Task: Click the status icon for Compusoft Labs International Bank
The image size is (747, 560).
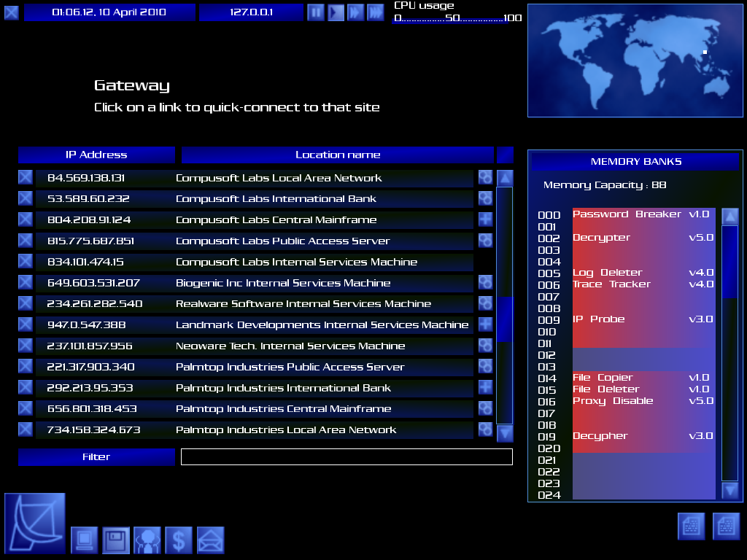Action: [x=485, y=198]
